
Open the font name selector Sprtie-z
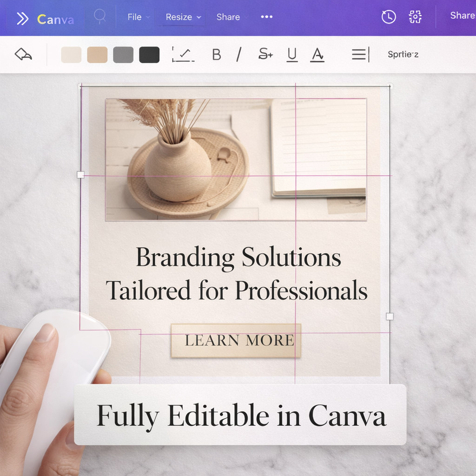(403, 54)
